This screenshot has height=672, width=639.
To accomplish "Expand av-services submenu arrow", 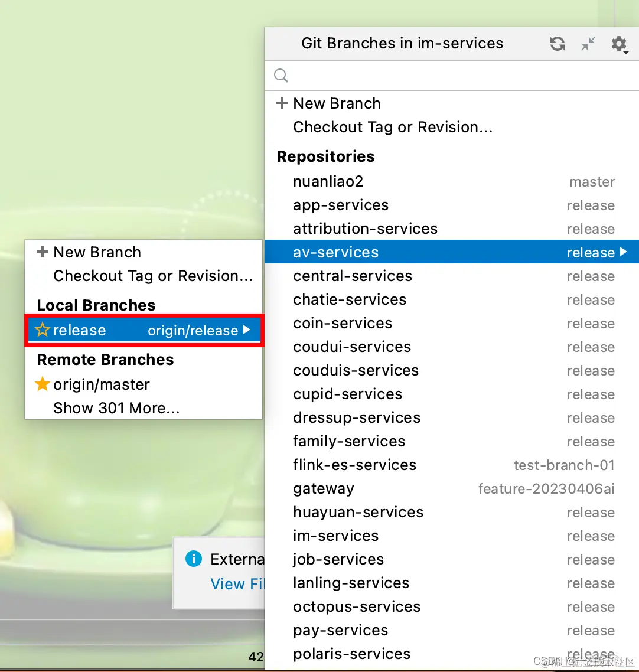I will (624, 252).
